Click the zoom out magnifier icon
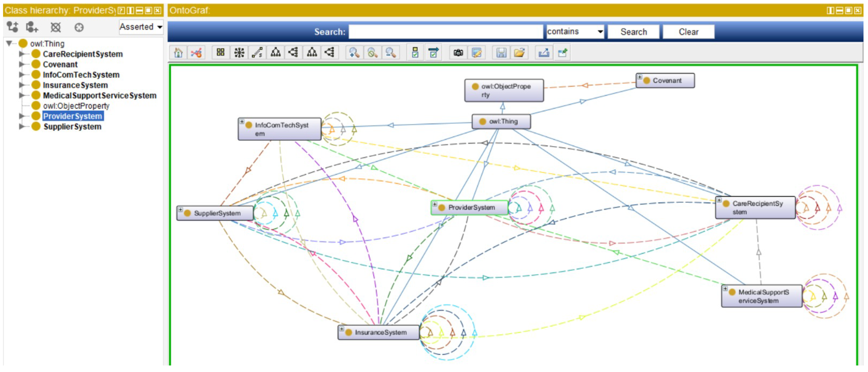This screenshot has width=868, height=372. coord(390,53)
